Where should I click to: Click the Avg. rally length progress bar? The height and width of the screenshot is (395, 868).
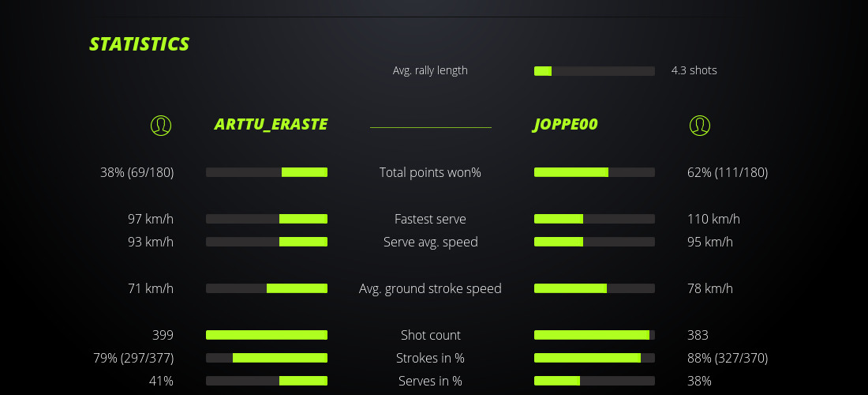[594, 71]
